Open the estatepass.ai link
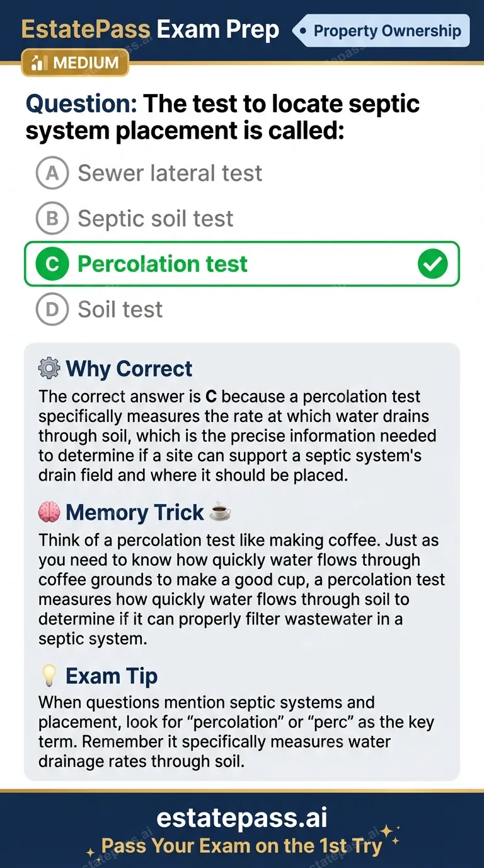The image size is (484, 868). [x=242, y=818]
